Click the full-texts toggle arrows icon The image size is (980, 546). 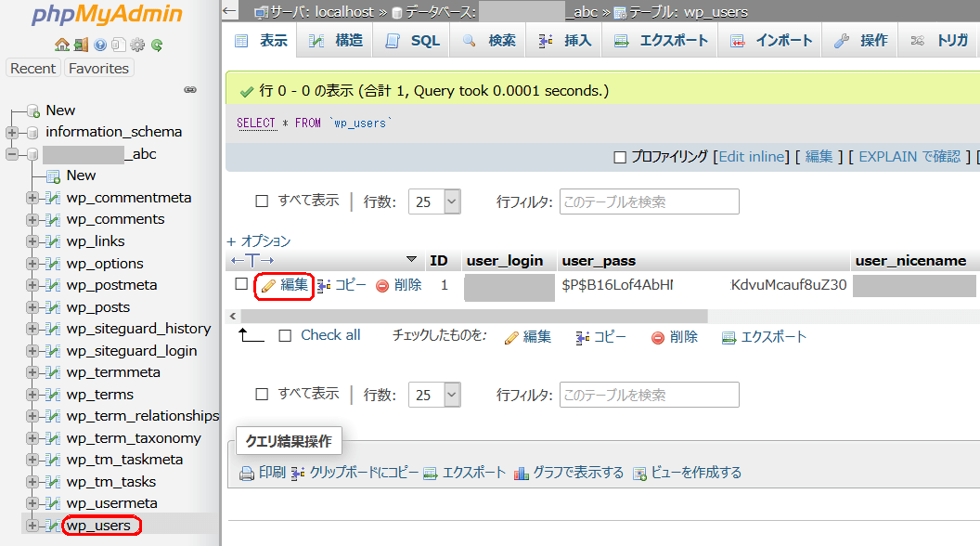(252, 260)
